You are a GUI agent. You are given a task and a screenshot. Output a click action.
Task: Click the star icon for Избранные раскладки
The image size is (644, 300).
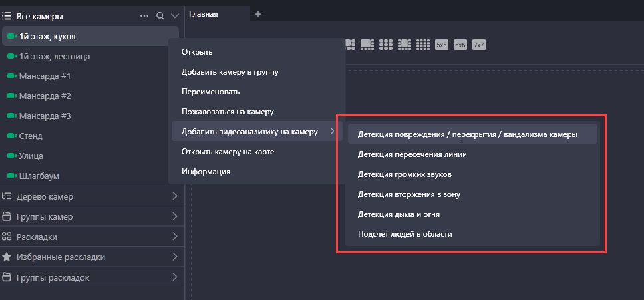point(7,257)
